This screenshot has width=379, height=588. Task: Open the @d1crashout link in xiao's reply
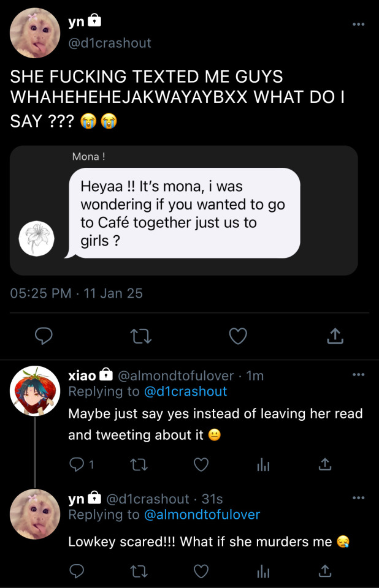tap(185, 391)
